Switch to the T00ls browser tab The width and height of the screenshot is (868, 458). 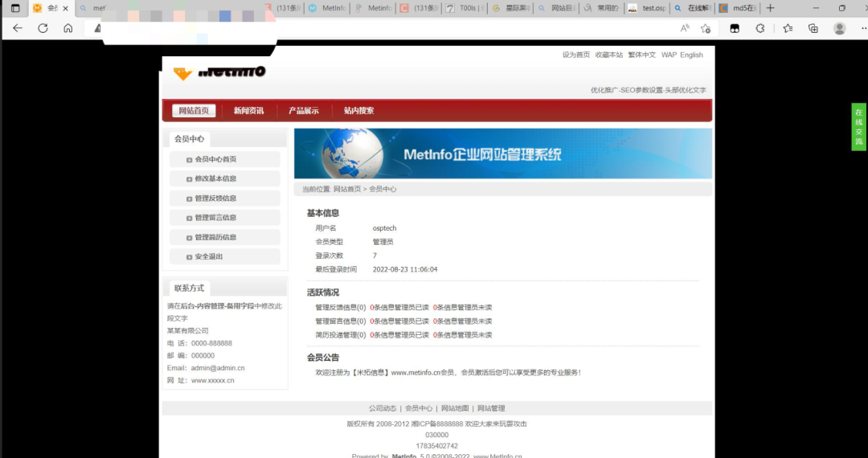465,8
